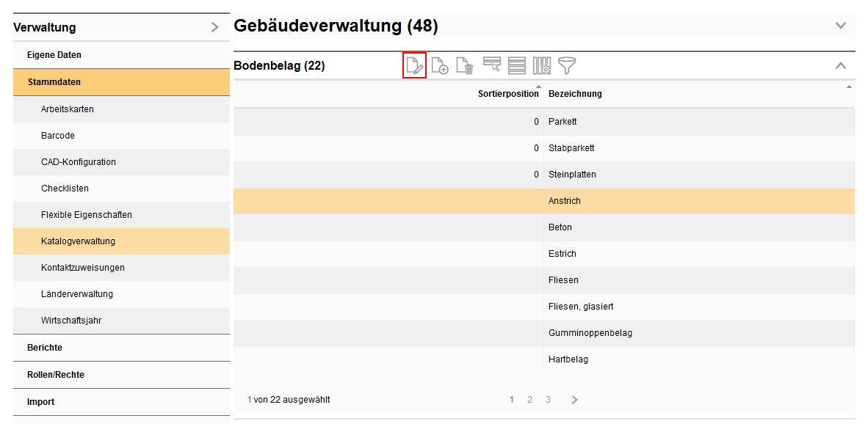This screenshot has width=868, height=424.
Task: Click the delete record icon
Action: point(465,65)
